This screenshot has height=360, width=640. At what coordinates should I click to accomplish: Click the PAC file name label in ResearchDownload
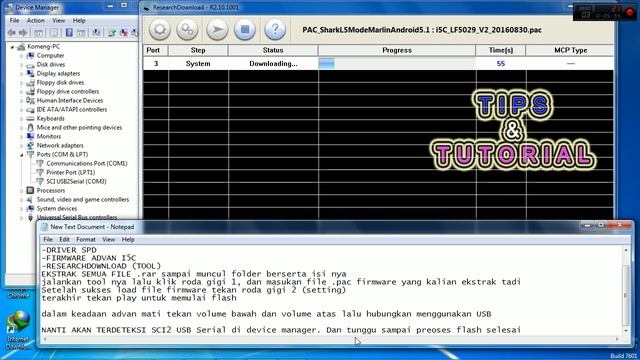coord(422,30)
